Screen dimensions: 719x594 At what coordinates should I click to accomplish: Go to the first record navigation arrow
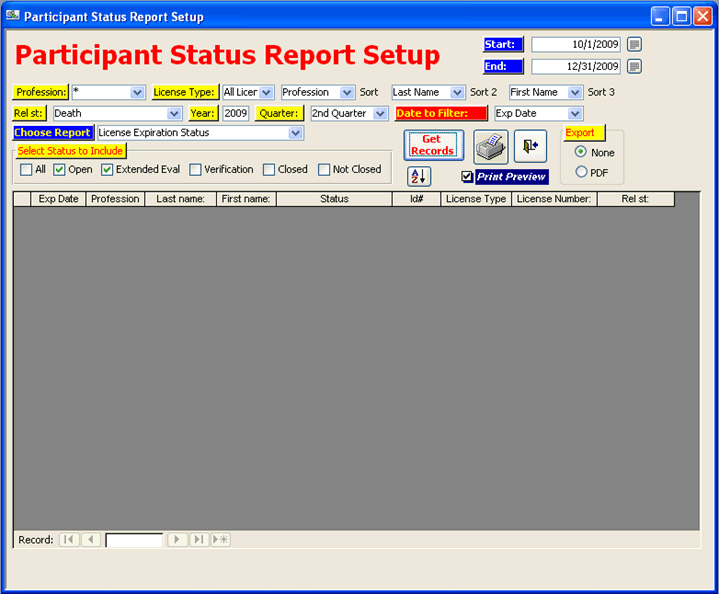click(x=69, y=540)
